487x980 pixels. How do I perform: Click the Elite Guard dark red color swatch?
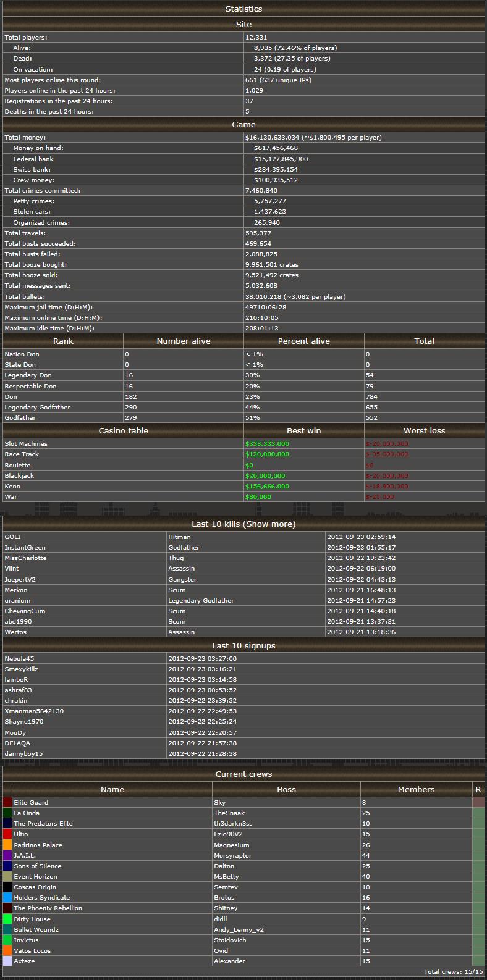coord(7,803)
